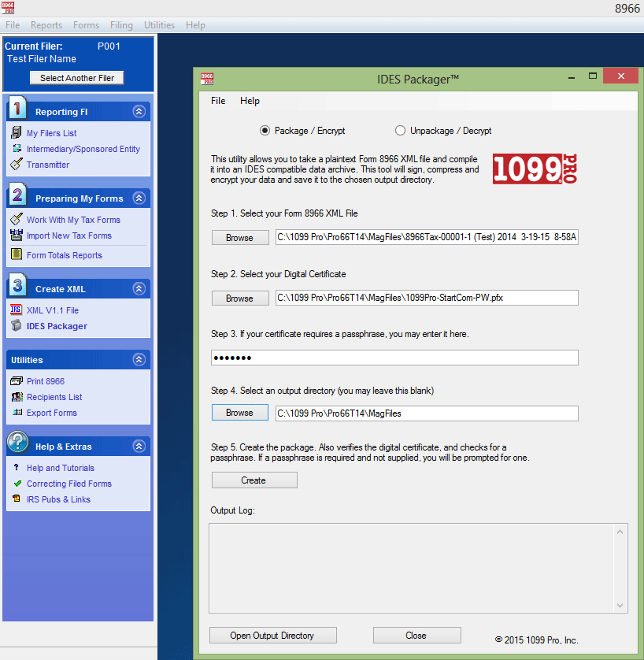
Task: Click the 1099 Pro logo
Action: click(535, 169)
